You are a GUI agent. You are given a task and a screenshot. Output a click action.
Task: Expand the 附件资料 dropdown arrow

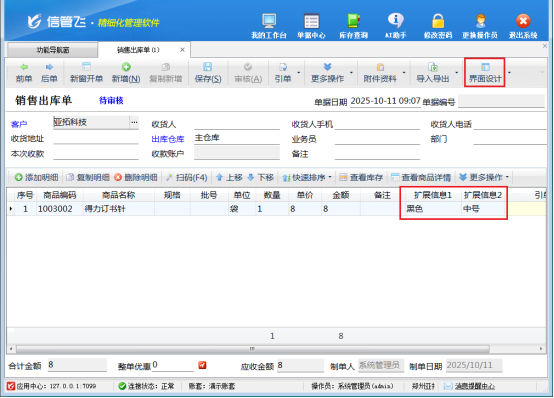(x=404, y=73)
